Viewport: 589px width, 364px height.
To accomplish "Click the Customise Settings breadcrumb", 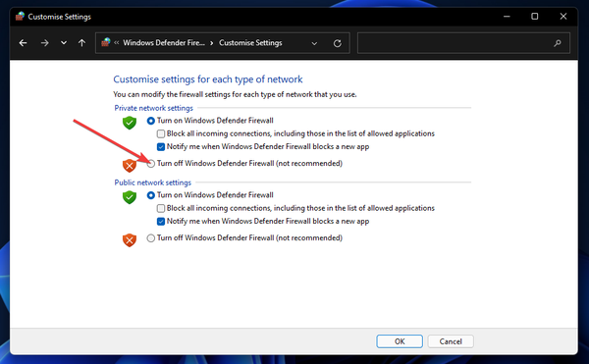I will 250,43.
